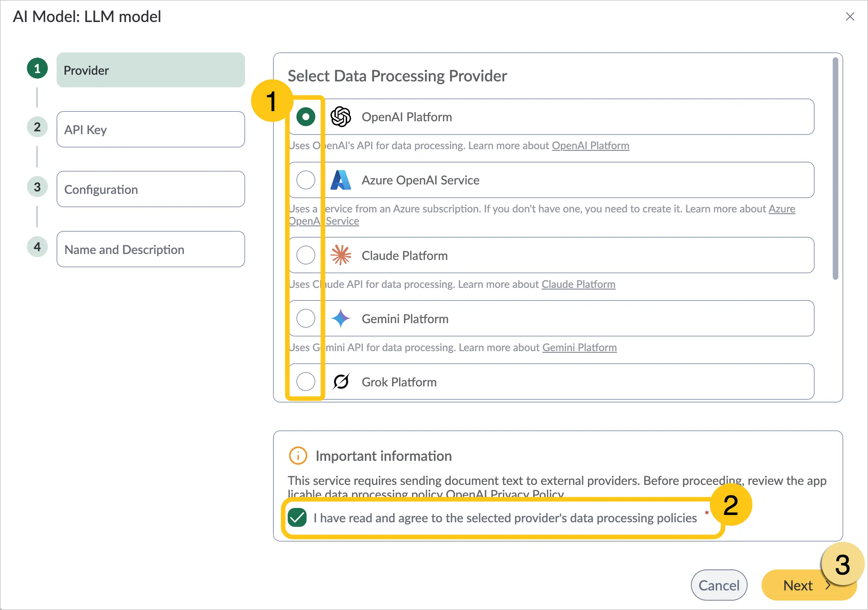Image resolution: width=868 pixels, height=610 pixels.
Task: Open the OpenAI Platform learn more link
Action: [x=590, y=146]
